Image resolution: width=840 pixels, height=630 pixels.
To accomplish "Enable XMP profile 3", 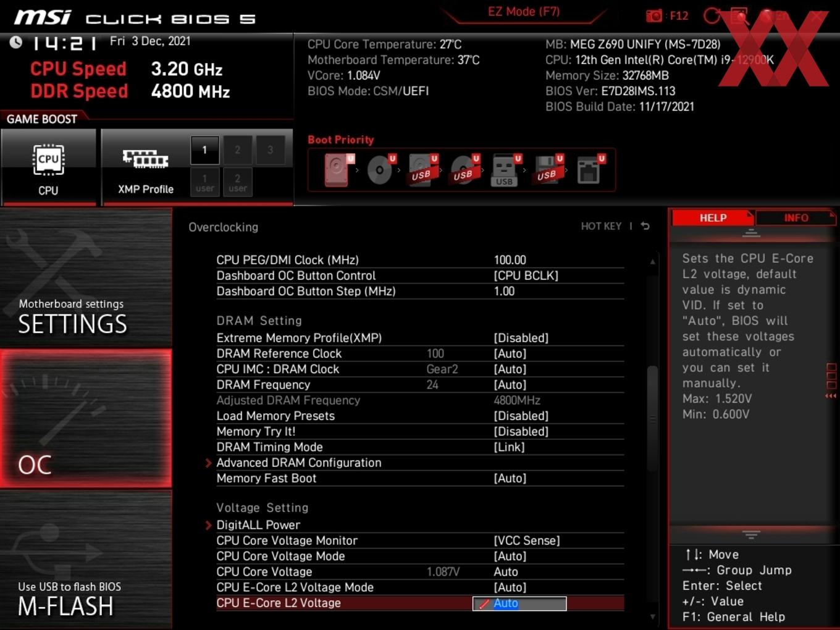I will pos(270,149).
